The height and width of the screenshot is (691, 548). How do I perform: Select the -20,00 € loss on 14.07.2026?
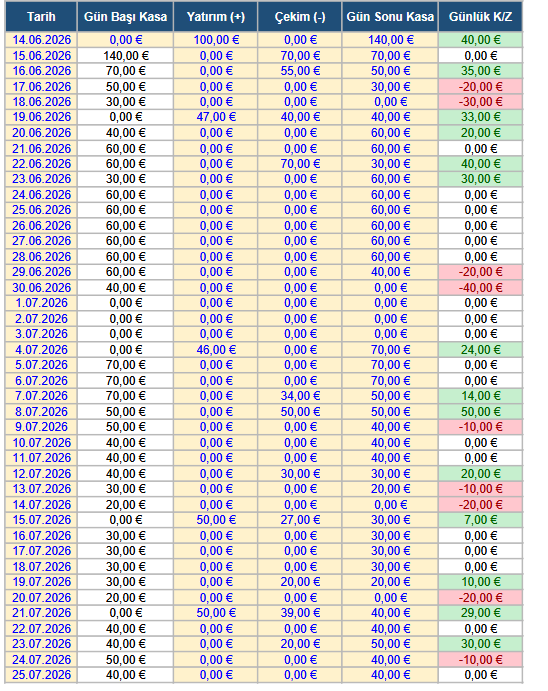click(480, 505)
